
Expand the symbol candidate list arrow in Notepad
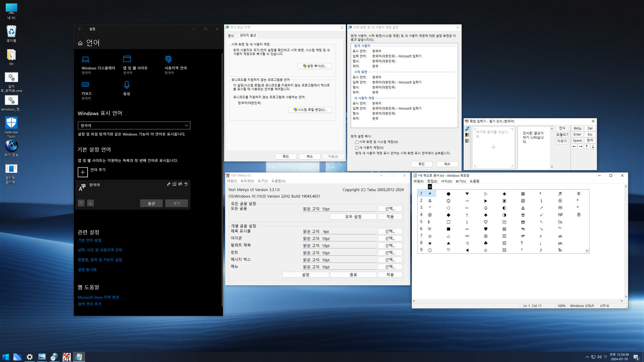click(587, 251)
